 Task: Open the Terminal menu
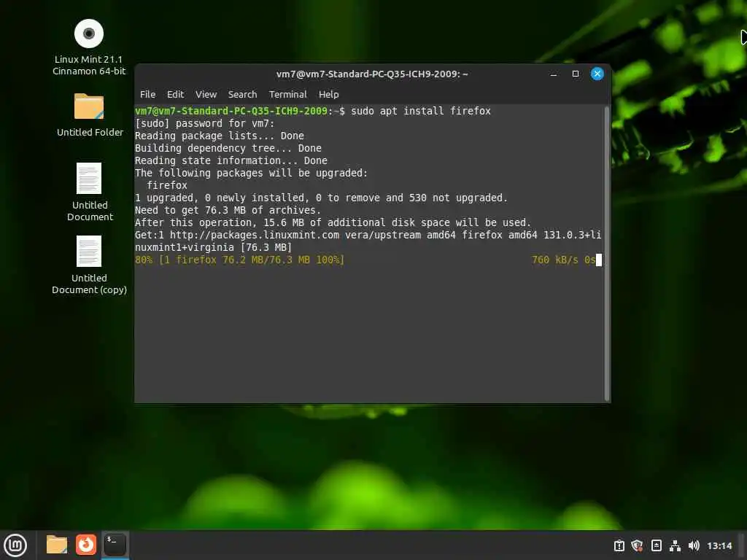click(x=287, y=94)
